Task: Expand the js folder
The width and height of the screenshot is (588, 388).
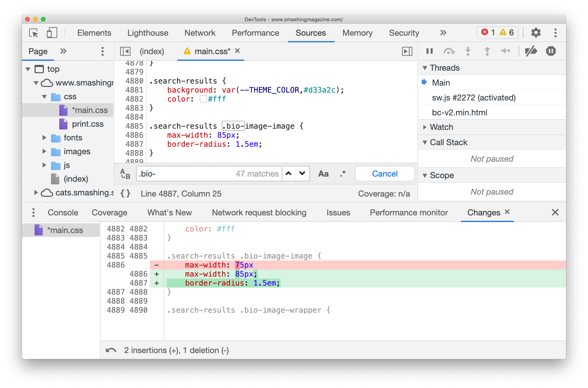Action: click(x=44, y=165)
